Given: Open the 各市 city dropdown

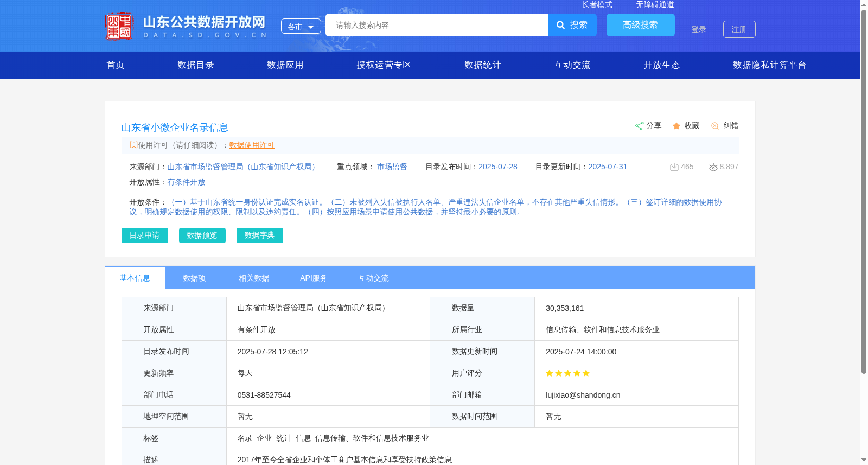Looking at the screenshot, I should 301,26.
